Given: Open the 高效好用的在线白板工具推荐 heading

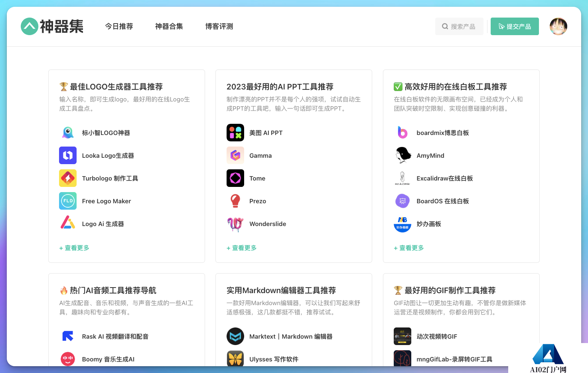Looking at the screenshot, I should [x=450, y=87].
